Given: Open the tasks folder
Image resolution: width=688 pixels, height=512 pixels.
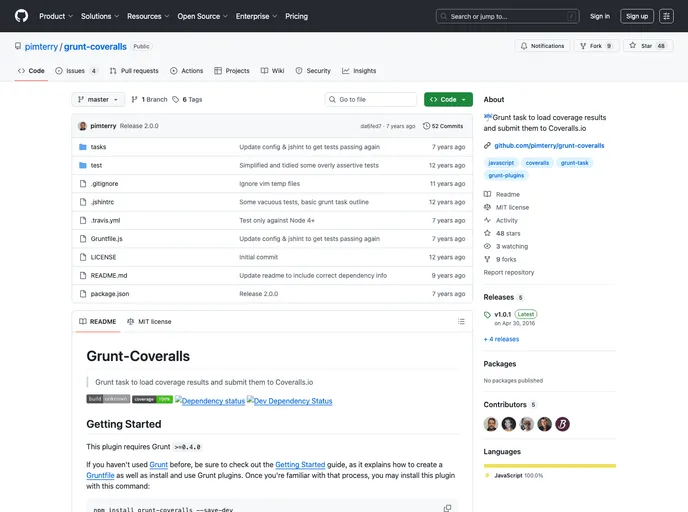Looking at the screenshot, I should click(x=98, y=147).
